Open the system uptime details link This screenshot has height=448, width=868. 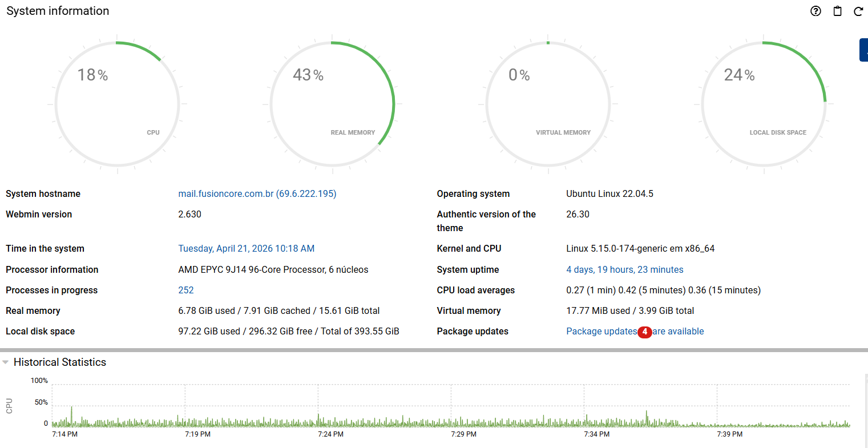click(624, 269)
